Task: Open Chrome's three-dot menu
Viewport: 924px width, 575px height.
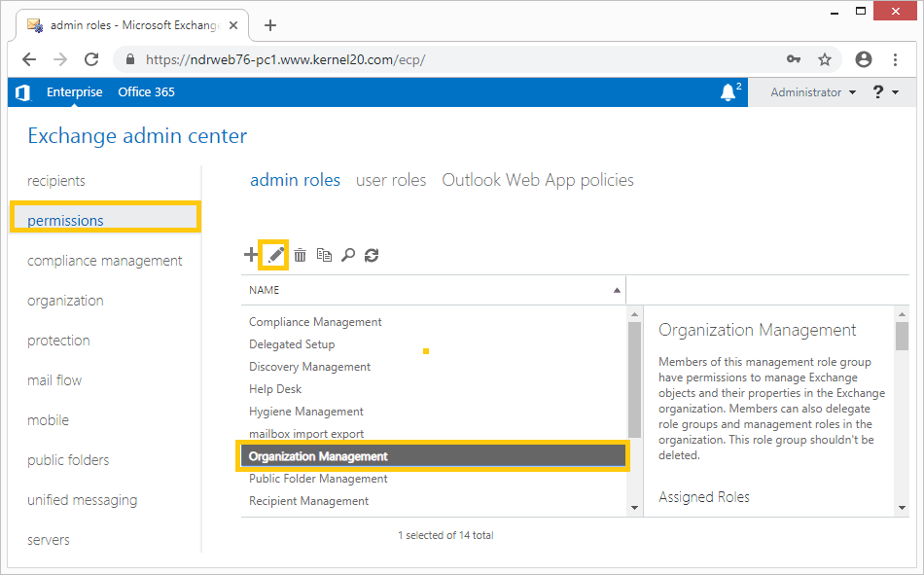Action: [x=895, y=59]
